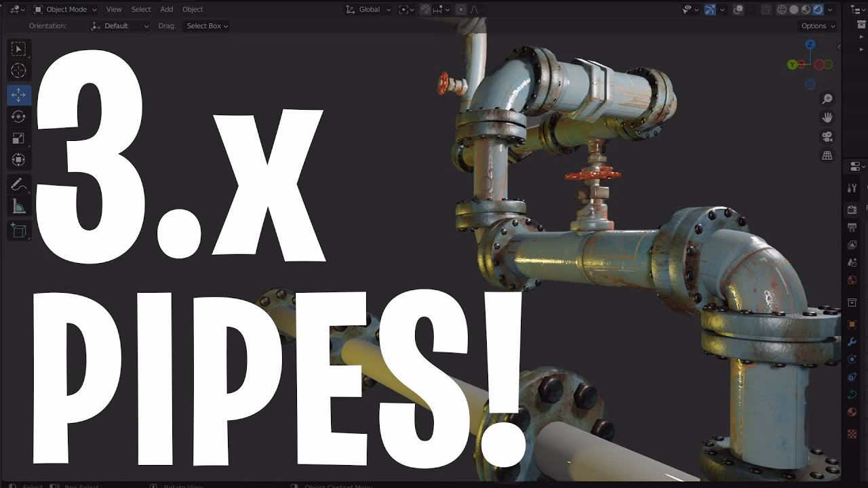Select the Transform tool

click(x=19, y=160)
